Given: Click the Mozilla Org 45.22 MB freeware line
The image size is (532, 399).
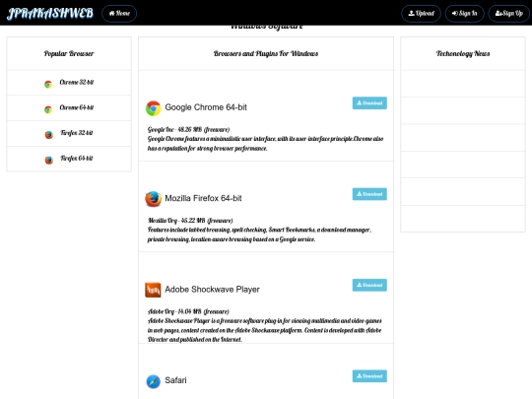Looking at the screenshot, I should [x=190, y=221].
